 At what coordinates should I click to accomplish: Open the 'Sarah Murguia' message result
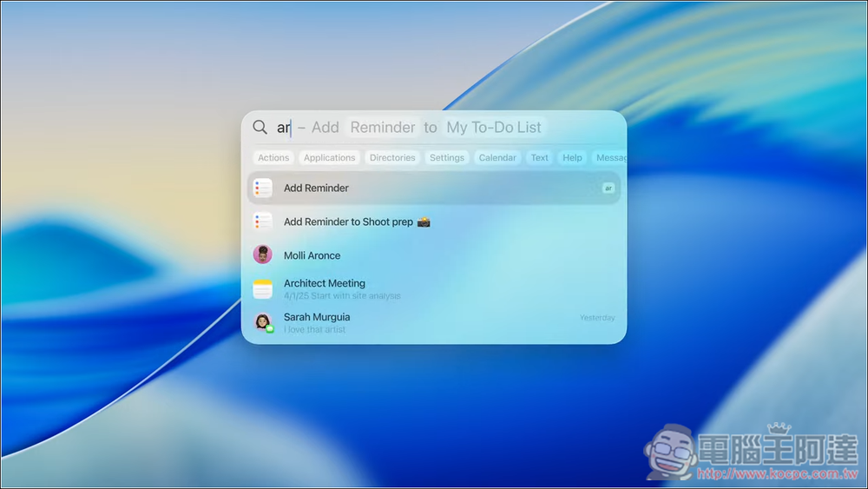[x=434, y=322]
